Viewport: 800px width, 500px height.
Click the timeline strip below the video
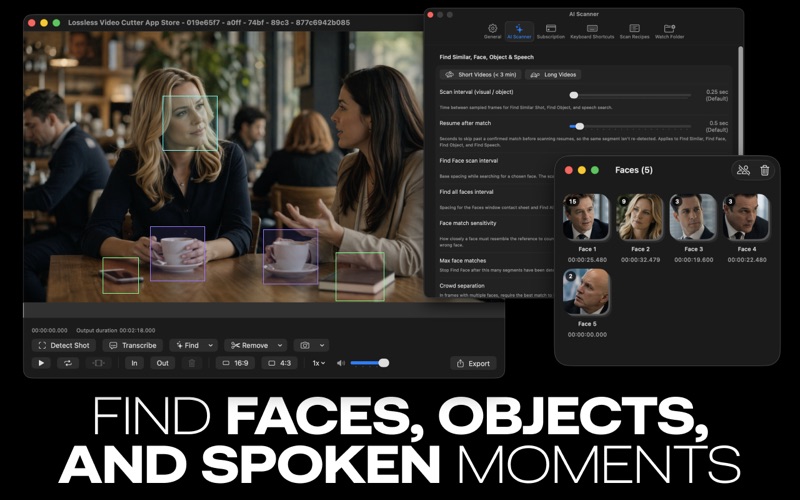tap(264, 310)
